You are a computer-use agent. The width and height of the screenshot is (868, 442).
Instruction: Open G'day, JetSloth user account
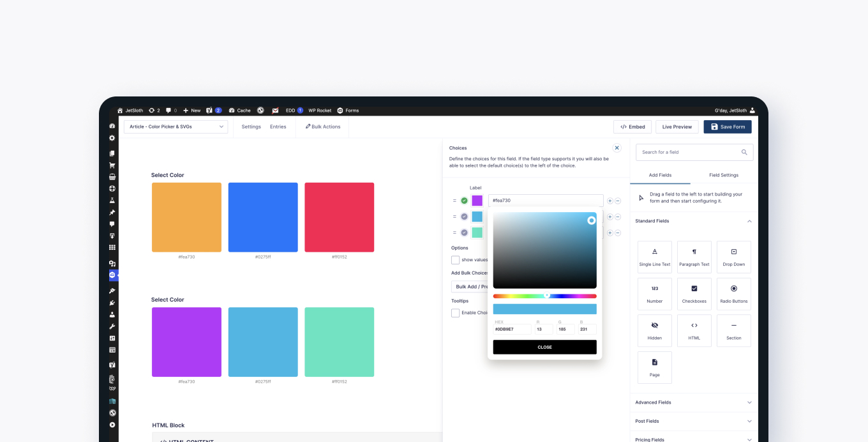[735, 111]
